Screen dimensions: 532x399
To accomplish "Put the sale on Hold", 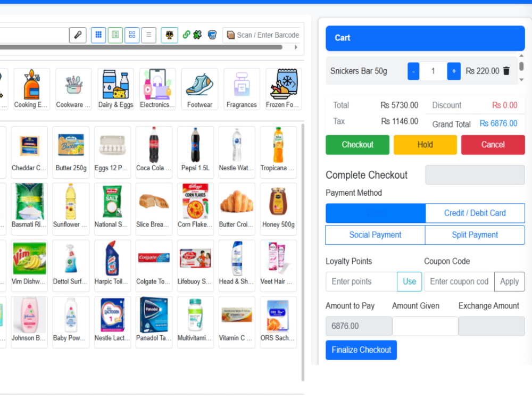I will click(x=425, y=145).
